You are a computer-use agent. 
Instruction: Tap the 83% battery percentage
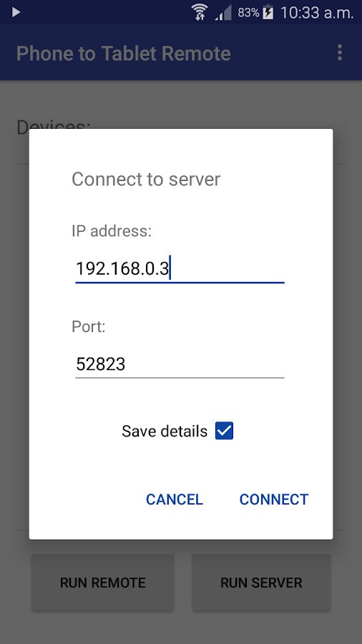tap(248, 13)
